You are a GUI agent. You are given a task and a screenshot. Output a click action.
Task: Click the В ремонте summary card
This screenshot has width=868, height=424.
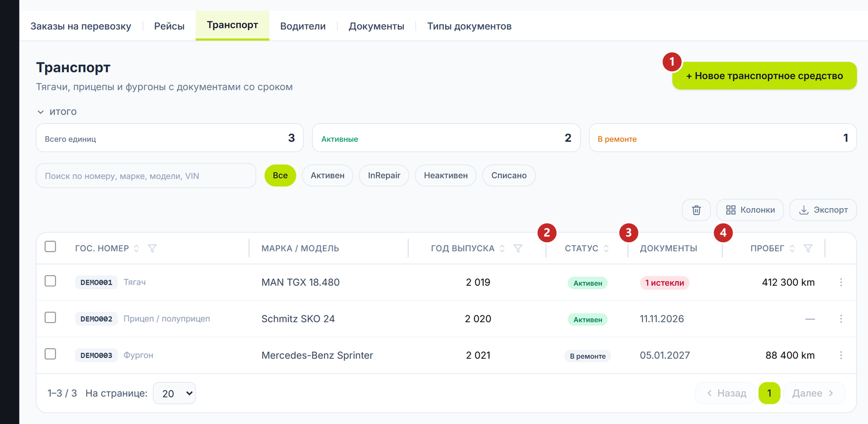(x=723, y=138)
